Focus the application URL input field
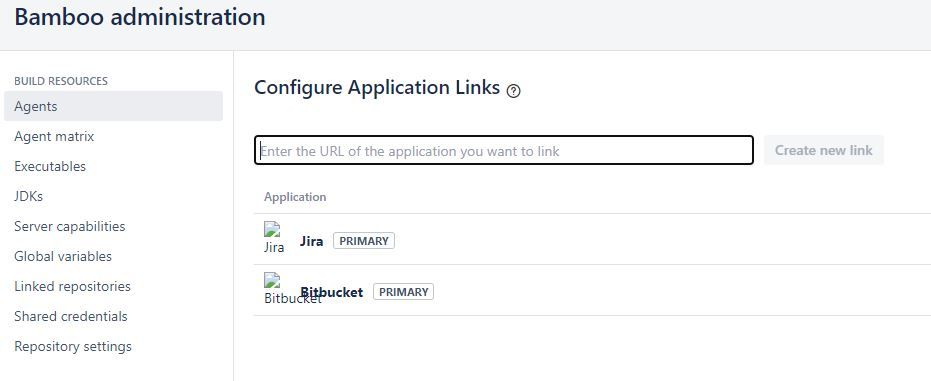 pyautogui.click(x=504, y=151)
